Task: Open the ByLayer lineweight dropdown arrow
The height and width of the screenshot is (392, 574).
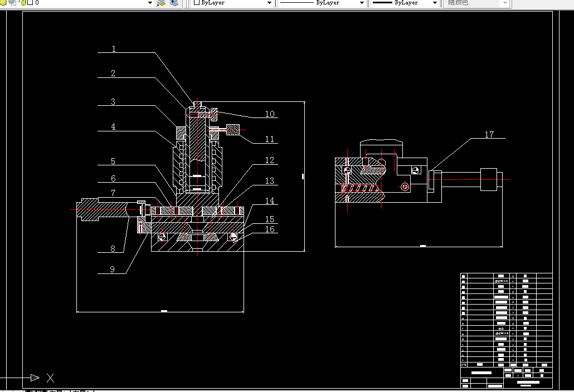Action: (435, 3)
